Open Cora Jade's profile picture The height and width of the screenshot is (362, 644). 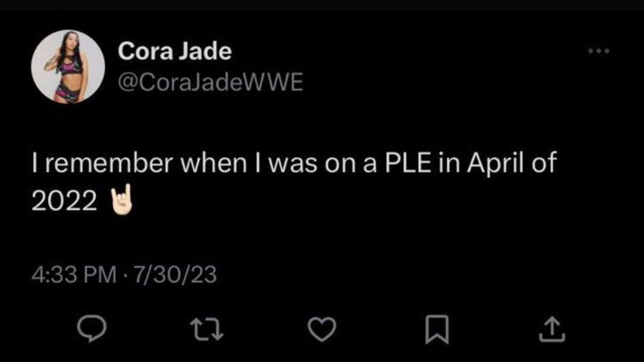point(68,66)
